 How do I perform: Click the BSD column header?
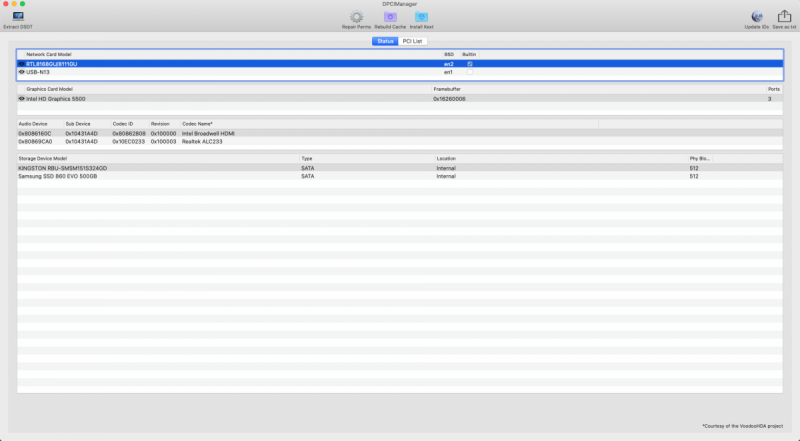click(x=449, y=54)
